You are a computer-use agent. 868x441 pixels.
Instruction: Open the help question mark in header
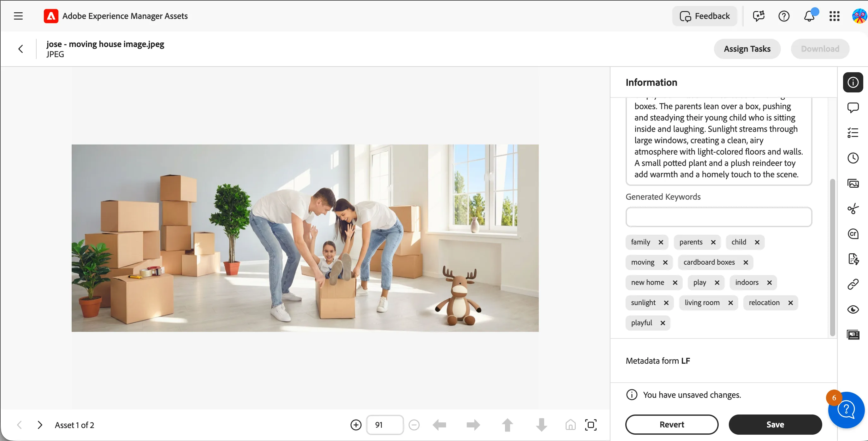point(784,16)
